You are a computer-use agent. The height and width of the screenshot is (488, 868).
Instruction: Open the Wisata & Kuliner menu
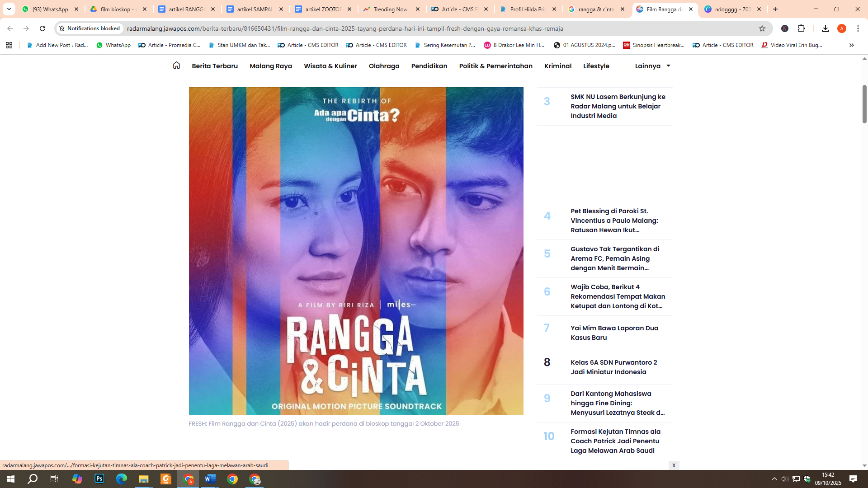[330, 66]
